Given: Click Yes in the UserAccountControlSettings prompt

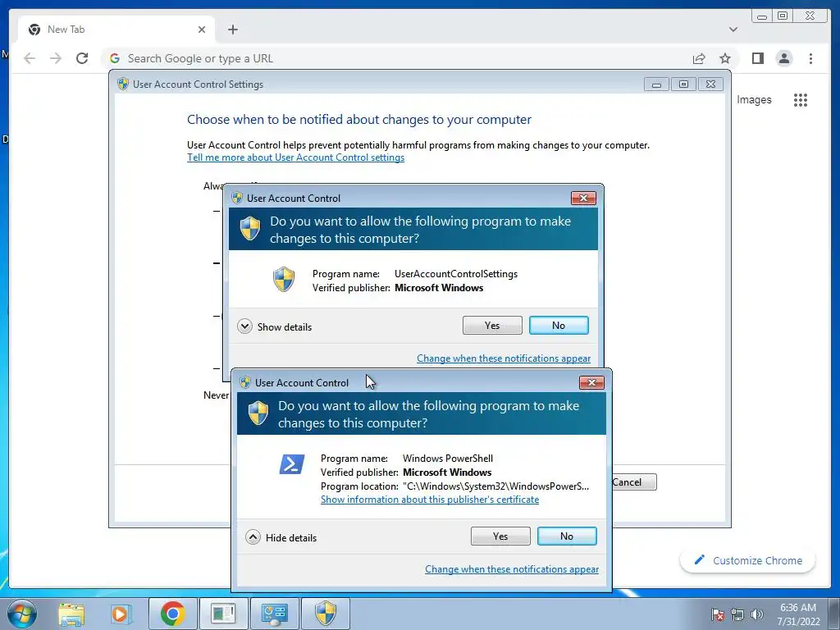Looking at the screenshot, I should coord(492,325).
